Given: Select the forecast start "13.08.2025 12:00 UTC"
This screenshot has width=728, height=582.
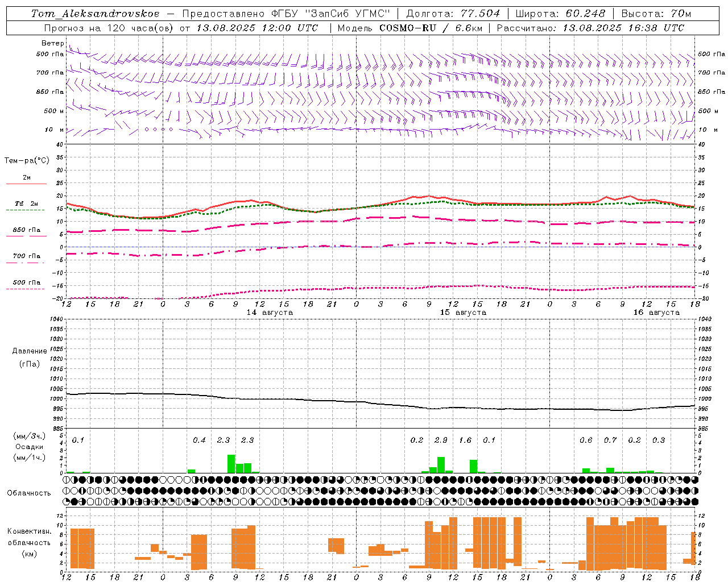Looking at the screenshot, I should 257,28.
